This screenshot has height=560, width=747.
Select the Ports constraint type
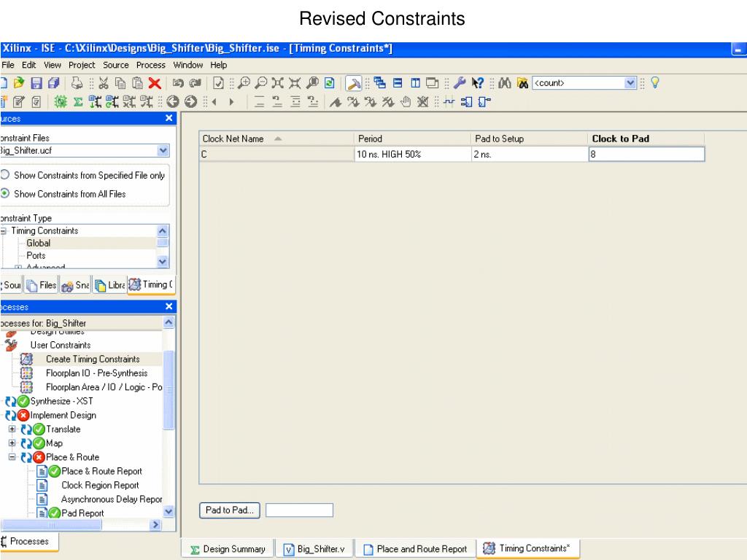coord(36,256)
